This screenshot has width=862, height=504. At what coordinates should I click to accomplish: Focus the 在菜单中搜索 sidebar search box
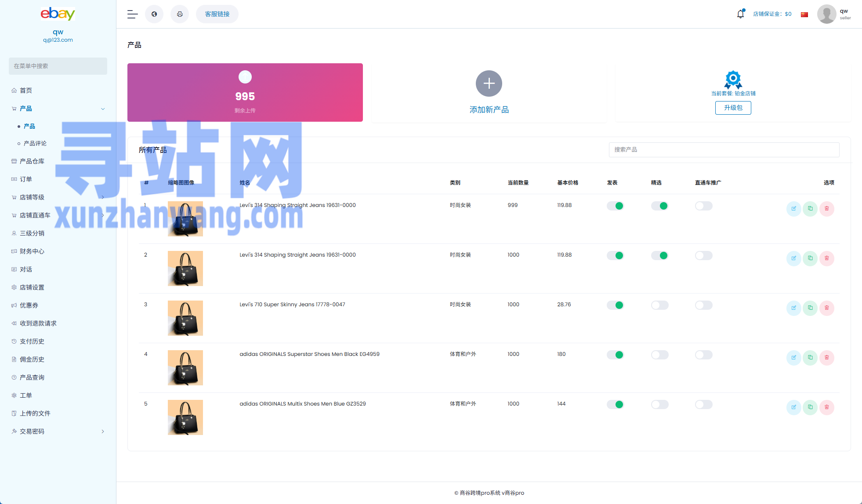58,66
